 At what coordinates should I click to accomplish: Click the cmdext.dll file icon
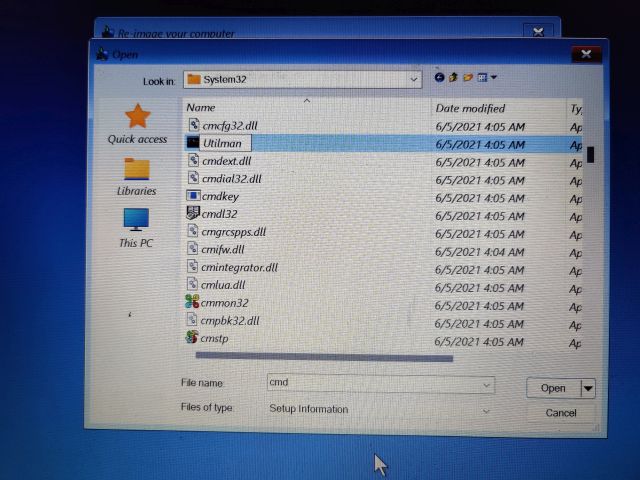[x=193, y=160]
